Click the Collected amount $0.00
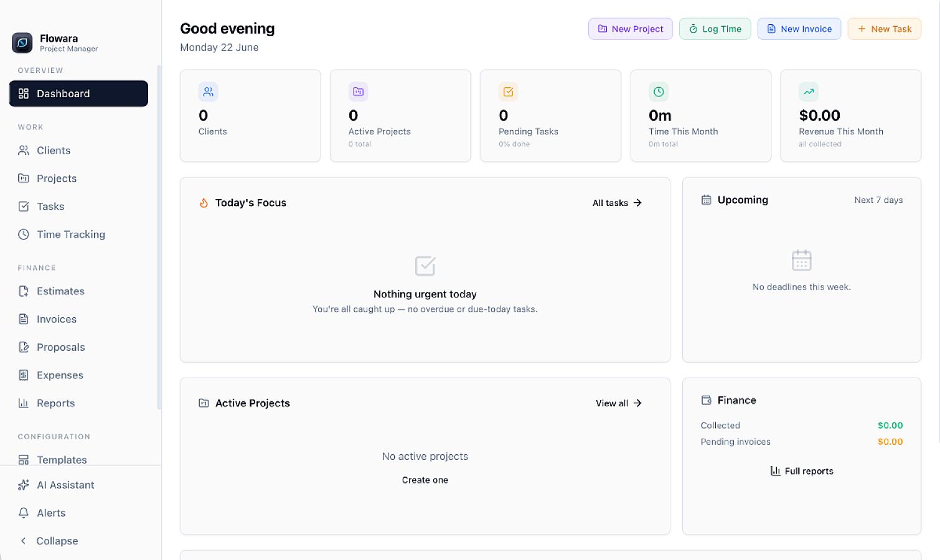This screenshot has width=940, height=560. pyautogui.click(x=890, y=426)
